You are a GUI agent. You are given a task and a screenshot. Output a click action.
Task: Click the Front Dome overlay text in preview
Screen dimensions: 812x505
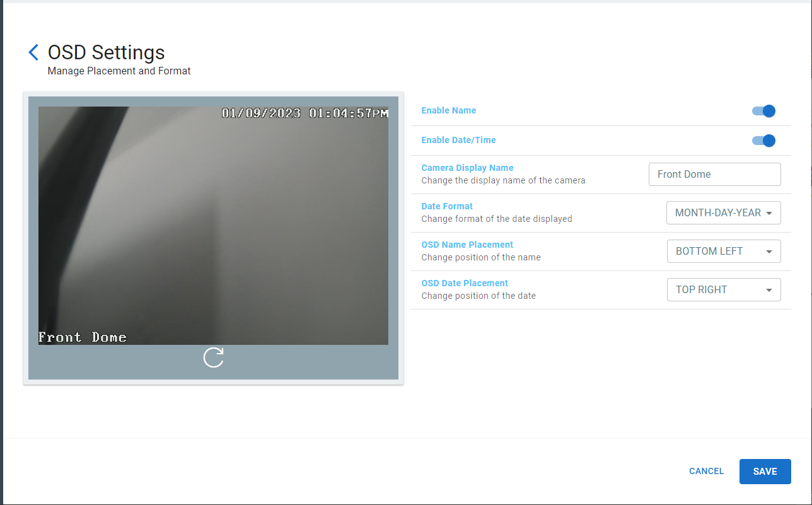pyautogui.click(x=83, y=337)
